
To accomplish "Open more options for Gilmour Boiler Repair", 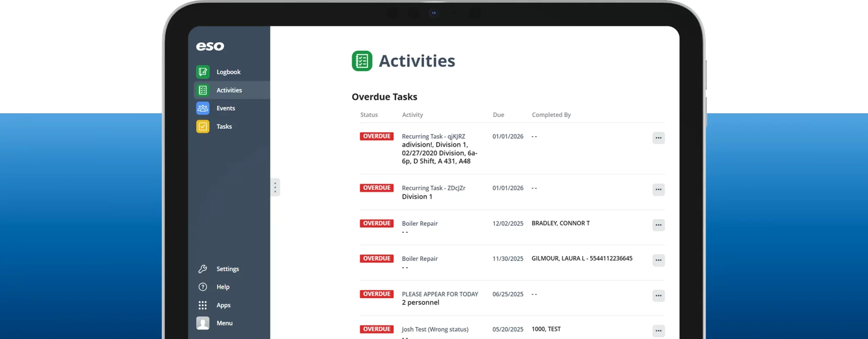I will coord(658,260).
